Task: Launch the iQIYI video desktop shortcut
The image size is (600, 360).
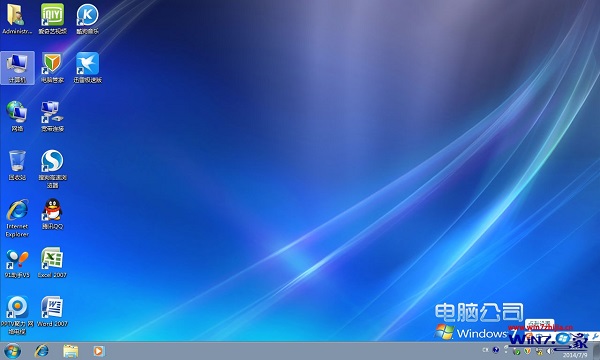Action: point(52,18)
